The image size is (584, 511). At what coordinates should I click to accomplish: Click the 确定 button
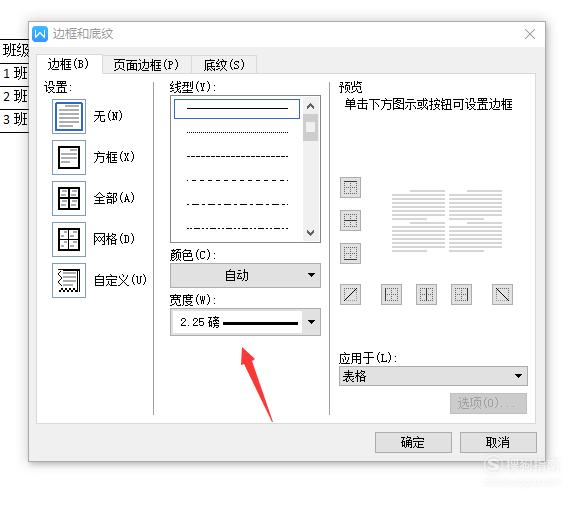pyautogui.click(x=413, y=442)
